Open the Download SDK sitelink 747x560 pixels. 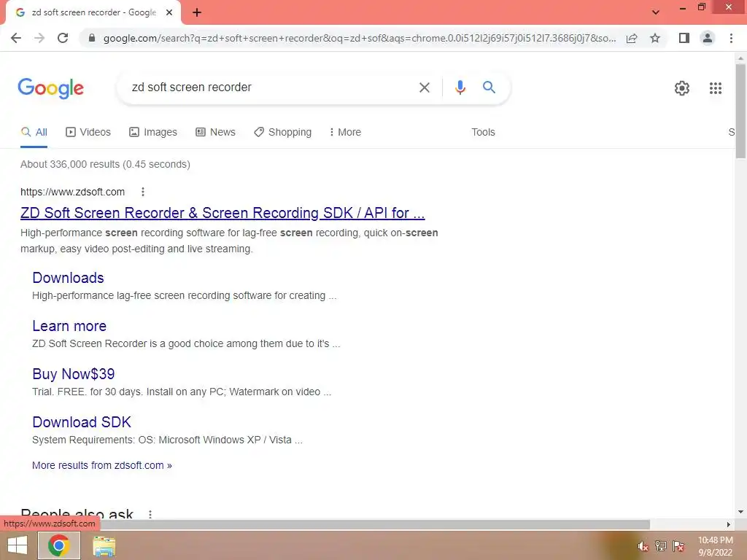click(82, 422)
